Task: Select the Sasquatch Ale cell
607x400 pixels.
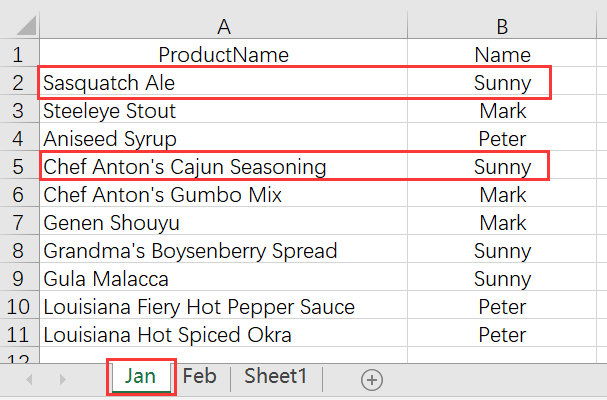Action: click(110, 83)
